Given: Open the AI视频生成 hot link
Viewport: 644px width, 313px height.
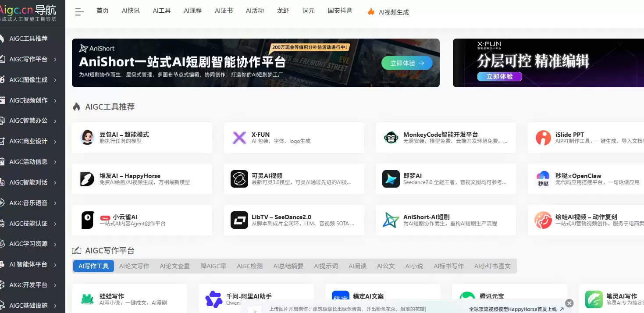Looking at the screenshot, I should point(394,12).
